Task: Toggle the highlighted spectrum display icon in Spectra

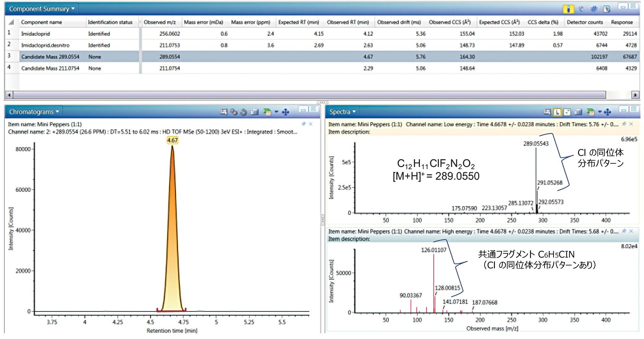Action: tap(557, 112)
